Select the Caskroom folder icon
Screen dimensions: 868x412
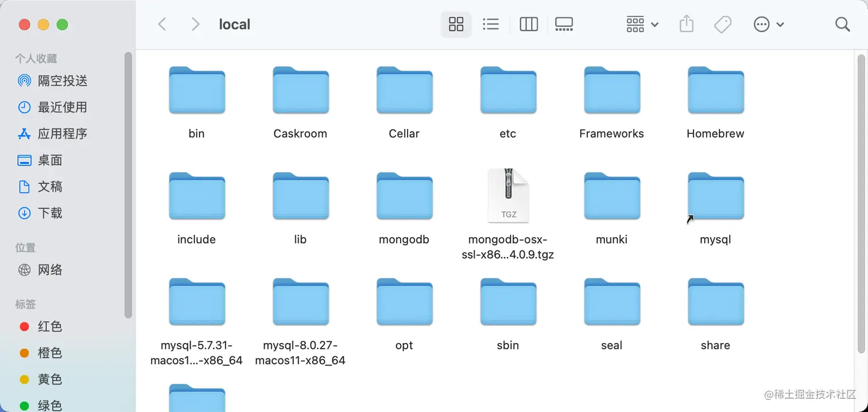pos(301,90)
